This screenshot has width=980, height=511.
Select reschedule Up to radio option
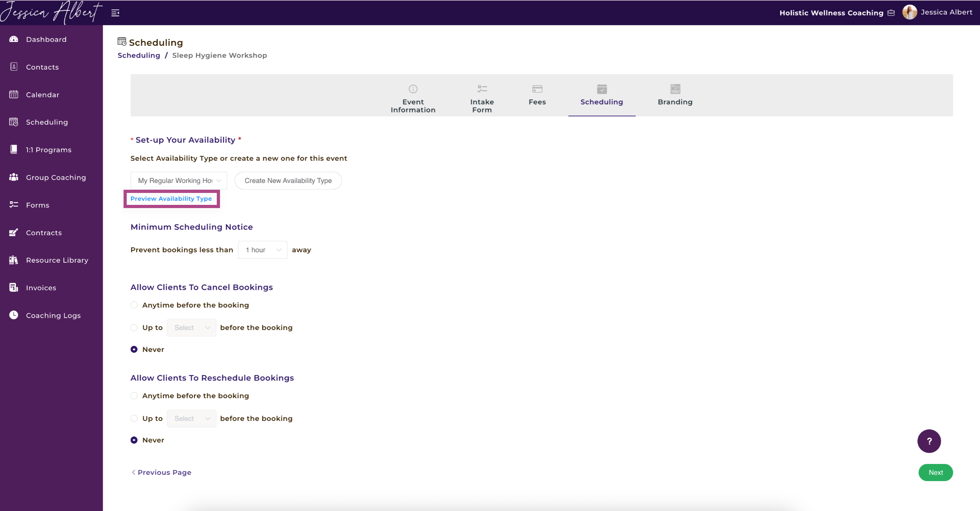tap(134, 419)
